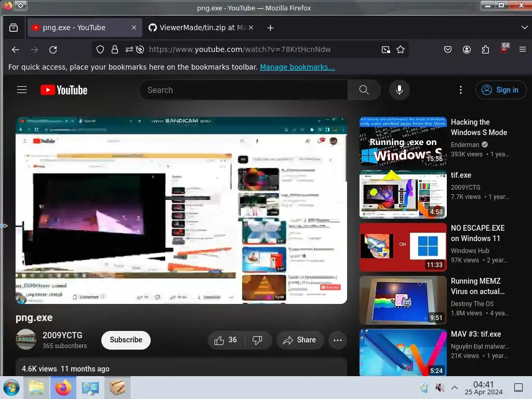Open Firefox application hamburger menu
The width and height of the screenshot is (532, 399).
(x=523, y=49)
